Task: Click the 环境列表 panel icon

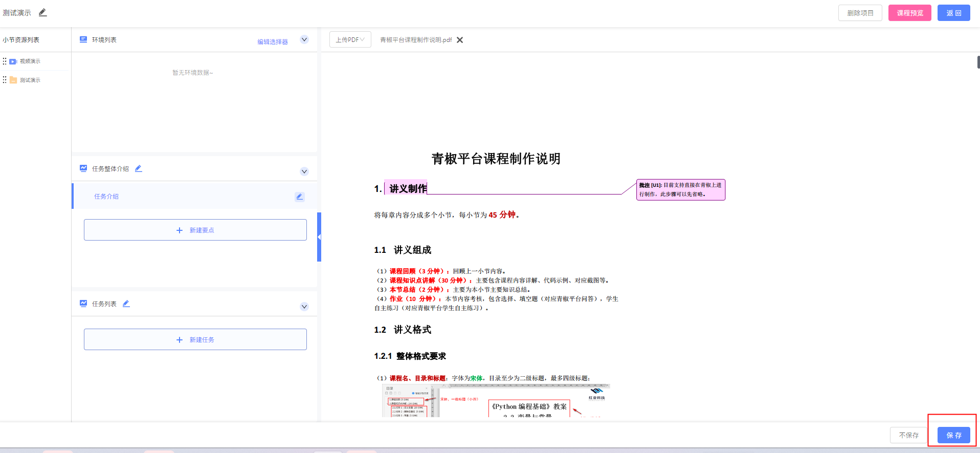Action: pos(83,39)
